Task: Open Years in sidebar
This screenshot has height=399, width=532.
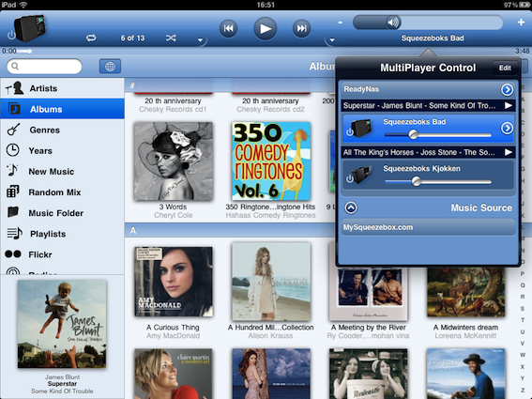Action: coord(63,151)
